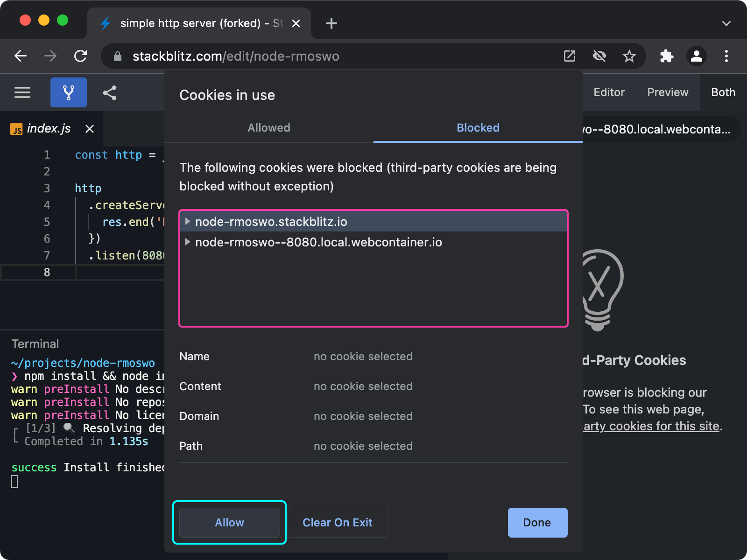Click the site security lock icon

tap(118, 56)
